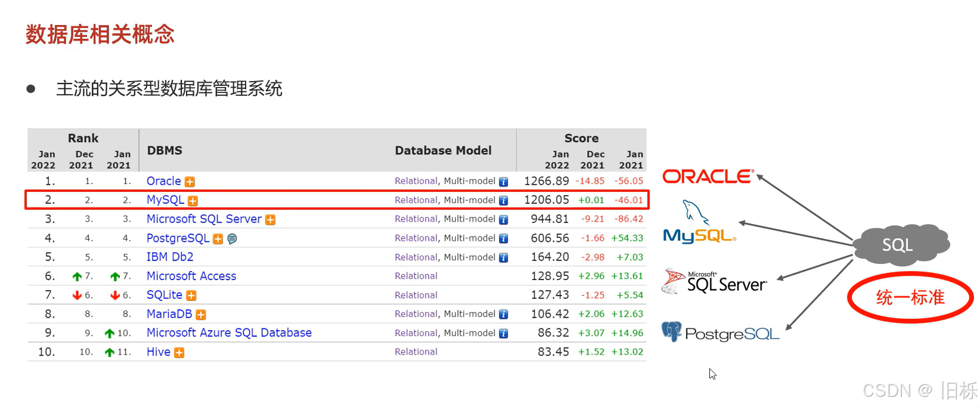Click green up arrow in Microsoft Access Dec 2021 rank
This screenshot has height=407, width=980.
77,276
